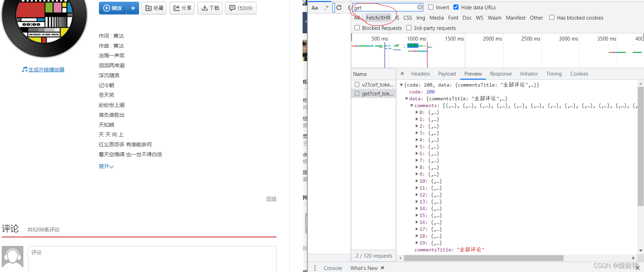Click the download (下载) button
The width and height of the screenshot is (644, 272).
click(x=210, y=8)
